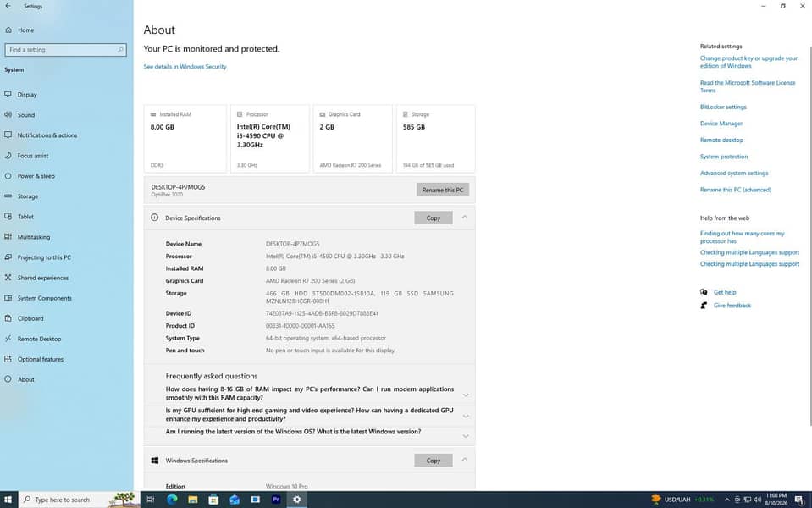Click the Installed RAM 8.00 GB card

point(185,139)
